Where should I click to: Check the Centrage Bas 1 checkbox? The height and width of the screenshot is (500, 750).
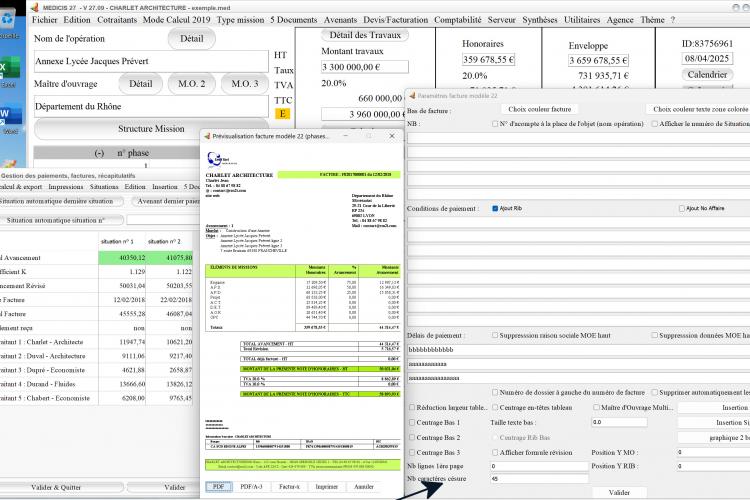412,422
